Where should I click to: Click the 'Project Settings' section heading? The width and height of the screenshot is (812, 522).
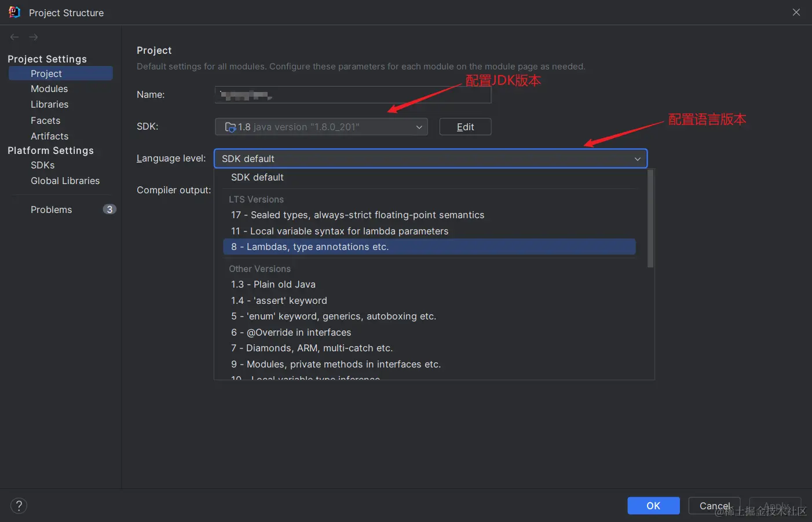click(47, 59)
